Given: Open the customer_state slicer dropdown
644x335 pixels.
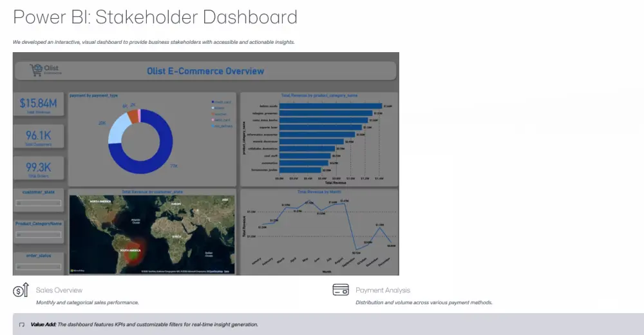Looking at the screenshot, I should 38,203.
